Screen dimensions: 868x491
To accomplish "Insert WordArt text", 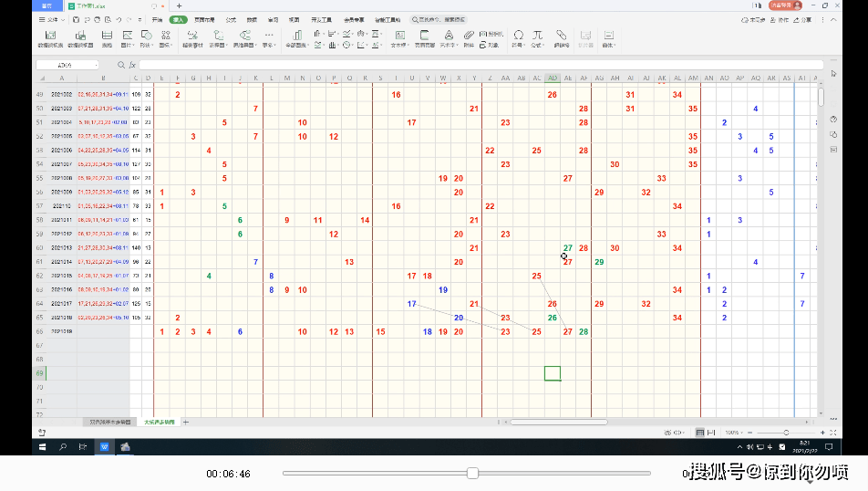I will [x=449, y=38].
